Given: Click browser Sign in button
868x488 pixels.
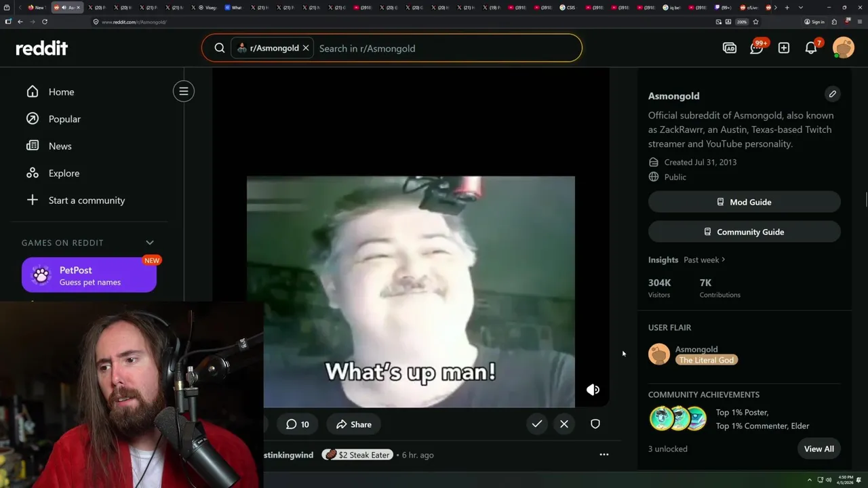Looking at the screenshot, I should coord(814,22).
